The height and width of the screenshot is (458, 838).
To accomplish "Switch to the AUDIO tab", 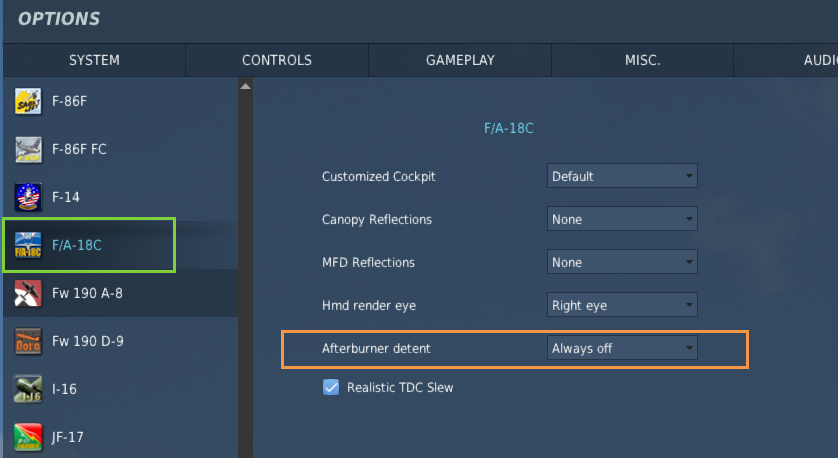I will [786, 60].
